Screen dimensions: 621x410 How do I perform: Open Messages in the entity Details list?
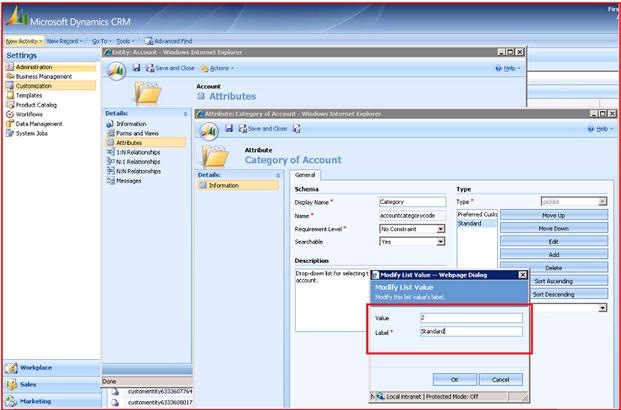129,181
